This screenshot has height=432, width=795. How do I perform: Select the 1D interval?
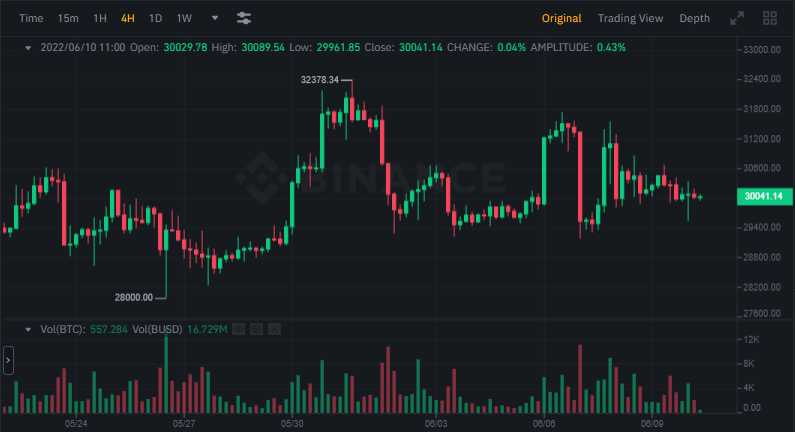(x=155, y=18)
